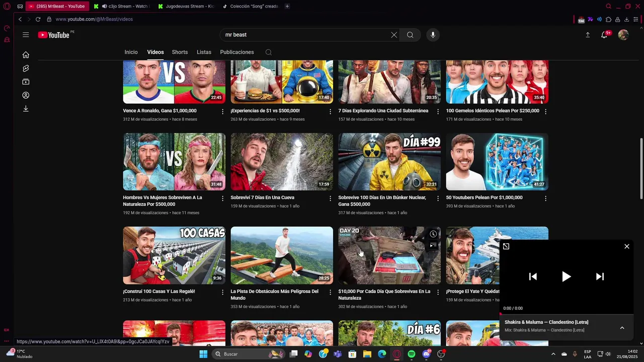Open options for Construí 100 Casas video
644x362 pixels.
222,292
